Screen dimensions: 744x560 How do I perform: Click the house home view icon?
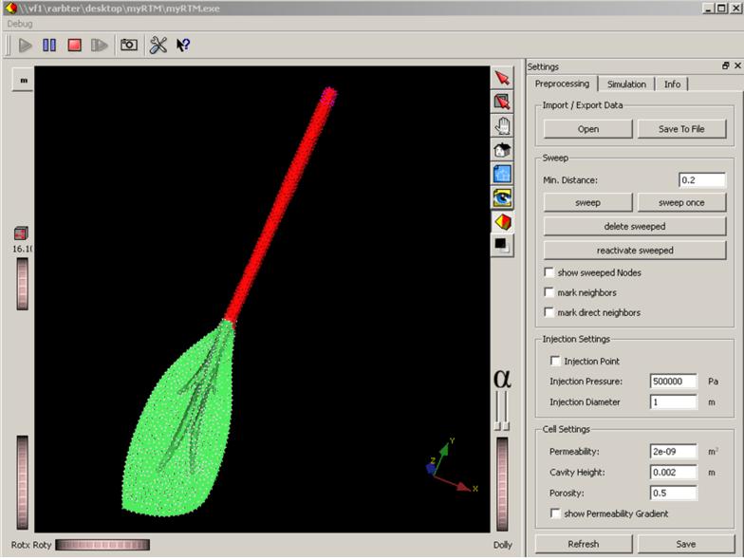[x=503, y=150]
